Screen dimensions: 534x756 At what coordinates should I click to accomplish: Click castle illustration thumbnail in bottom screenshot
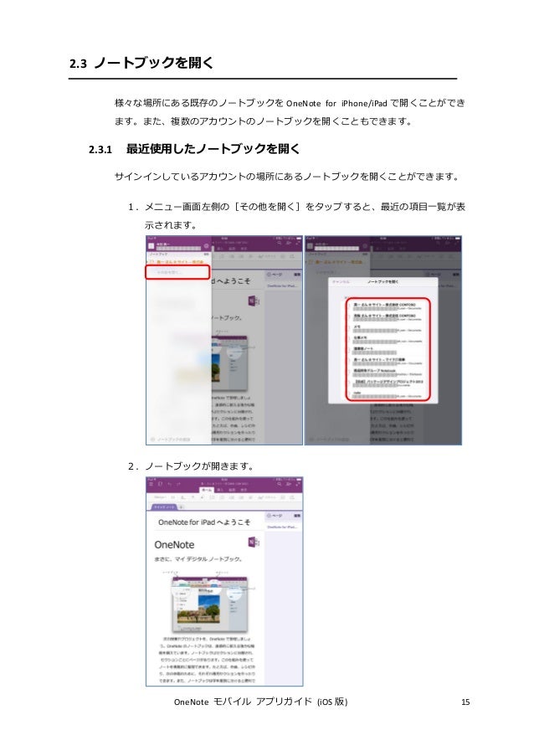[209, 604]
